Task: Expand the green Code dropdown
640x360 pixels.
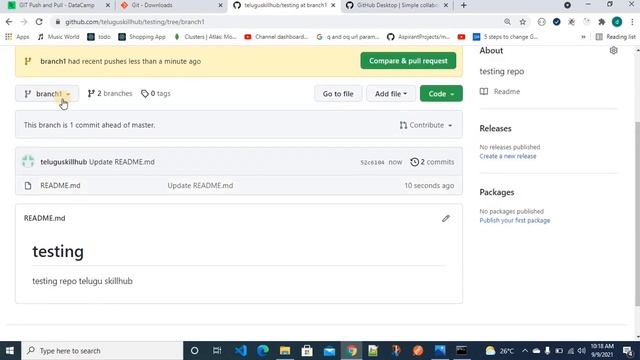Action: click(441, 93)
